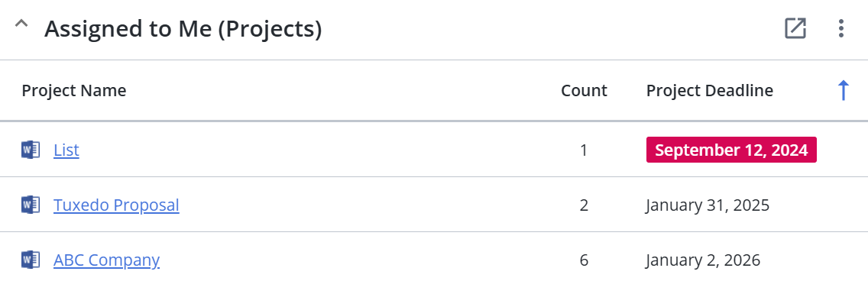Click the count value 1 for List
Image resolution: width=868 pixels, height=281 pixels.
584,150
